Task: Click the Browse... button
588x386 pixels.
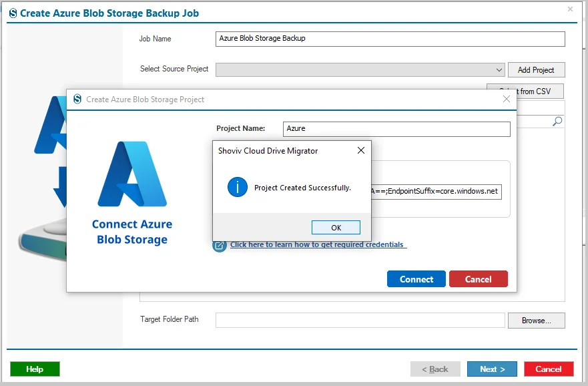Action: pos(536,321)
